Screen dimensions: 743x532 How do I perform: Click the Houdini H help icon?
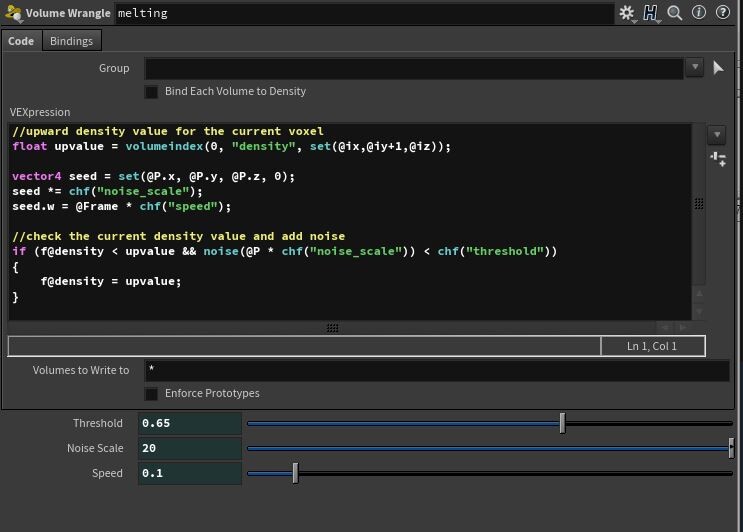coord(651,13)
